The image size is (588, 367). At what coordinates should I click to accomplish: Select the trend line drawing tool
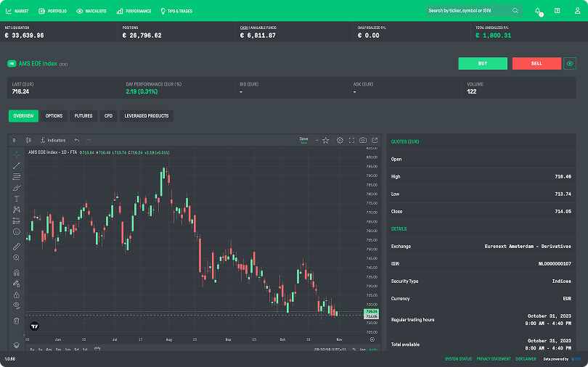[x=17, y=165]
